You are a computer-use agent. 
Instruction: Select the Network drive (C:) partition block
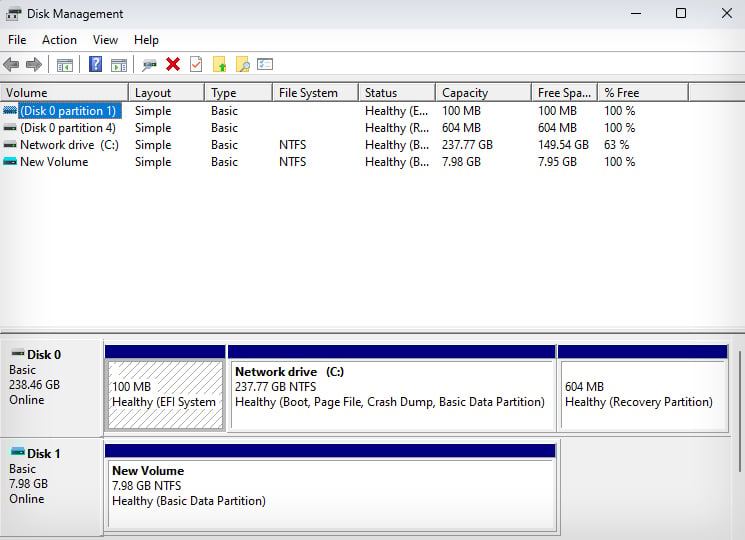click(x=391, y=394)
